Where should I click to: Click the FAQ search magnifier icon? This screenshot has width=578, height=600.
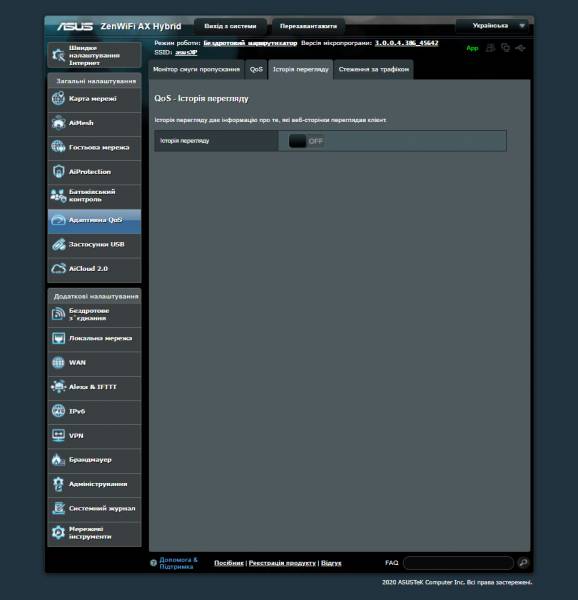[x=523, y=562]
